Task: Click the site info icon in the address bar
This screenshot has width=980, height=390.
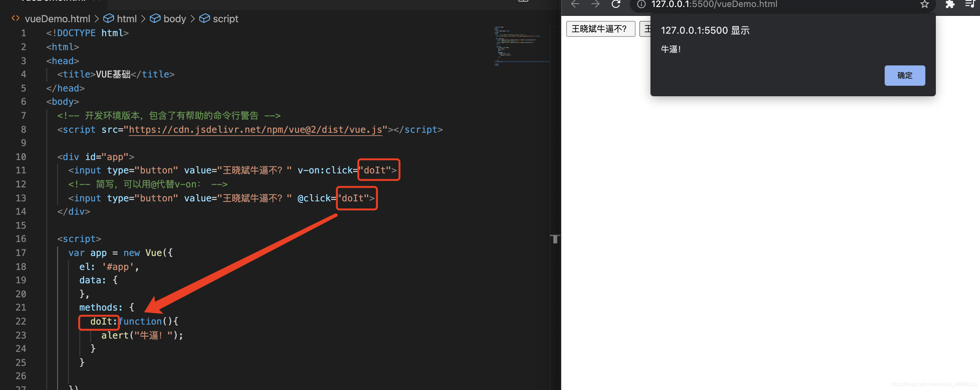Action: tap(641, 4)
